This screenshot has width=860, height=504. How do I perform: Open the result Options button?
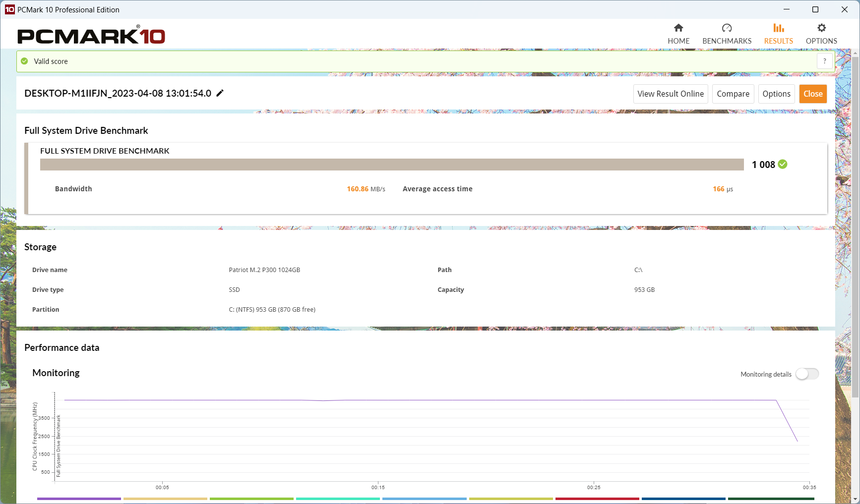click(776, 94)
